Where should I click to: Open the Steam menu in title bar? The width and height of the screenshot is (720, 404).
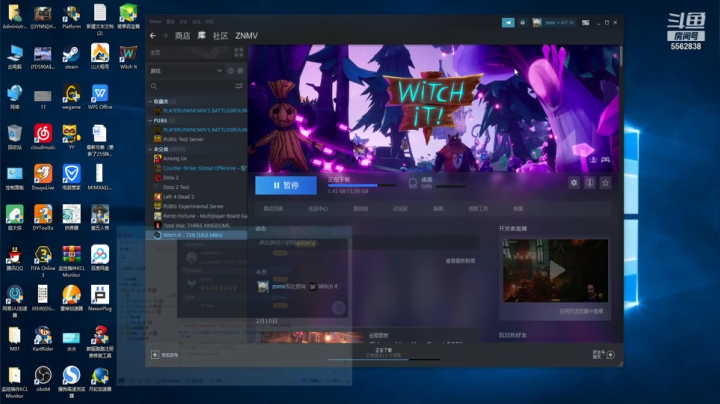[156, 22]
